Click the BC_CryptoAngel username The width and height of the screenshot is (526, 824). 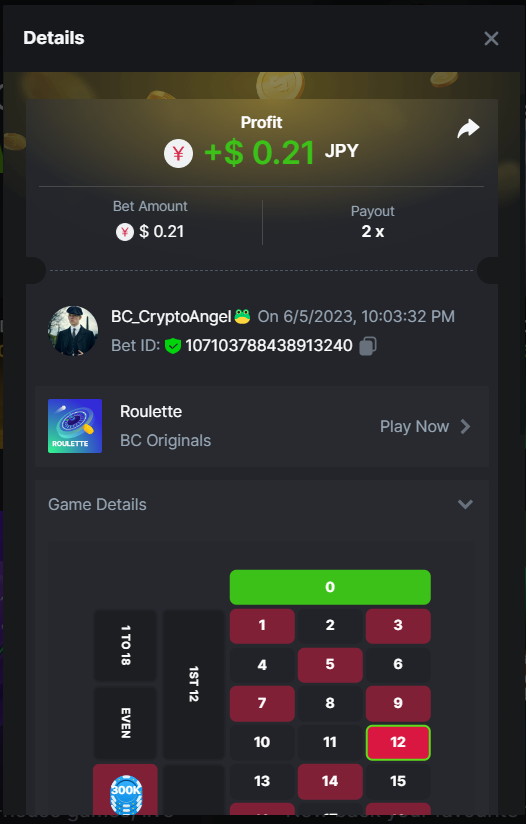pyautogui.click(x=171, y=316)
